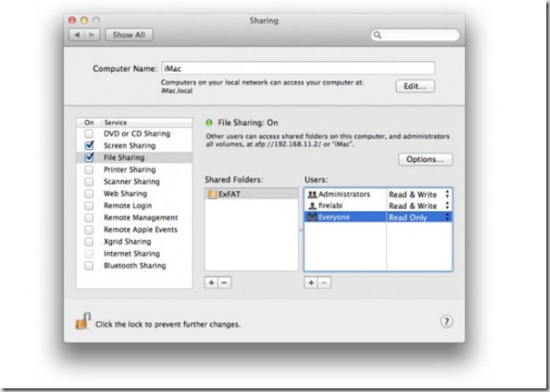Click the firelabi user icon
The image size is (550, 392).
(x=312, y=206)
